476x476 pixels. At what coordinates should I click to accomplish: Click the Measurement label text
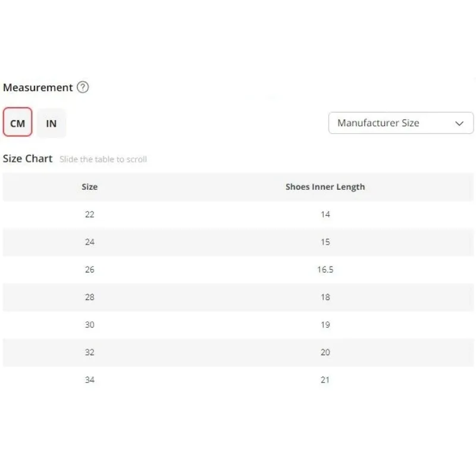coord(38,87)
